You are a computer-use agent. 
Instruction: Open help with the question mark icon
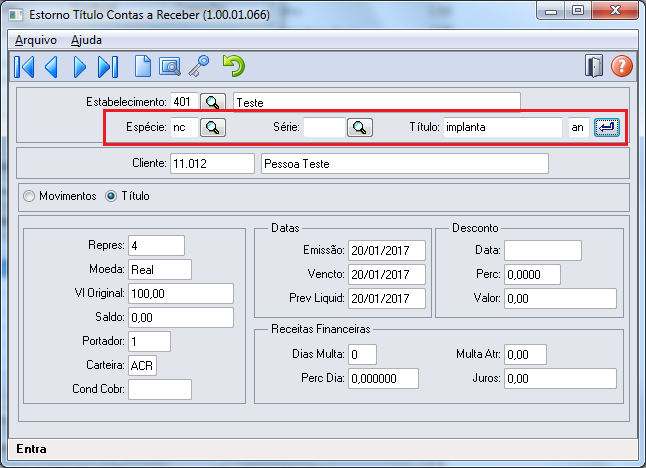pyautogui.click(x=621, y=66)
